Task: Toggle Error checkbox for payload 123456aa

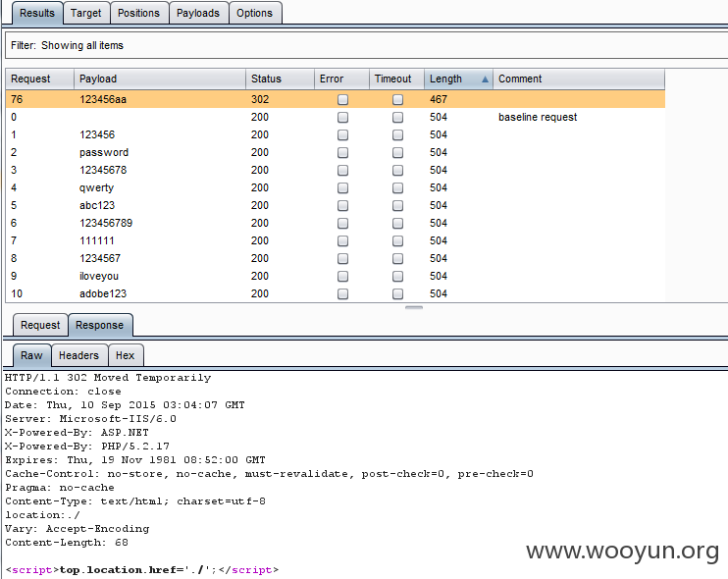Action: [342, 99]
